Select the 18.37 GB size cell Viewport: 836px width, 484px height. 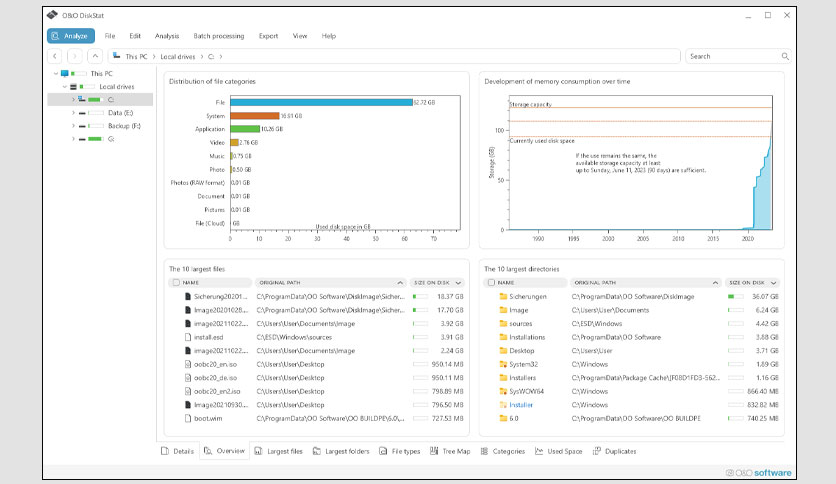(450, 296)
